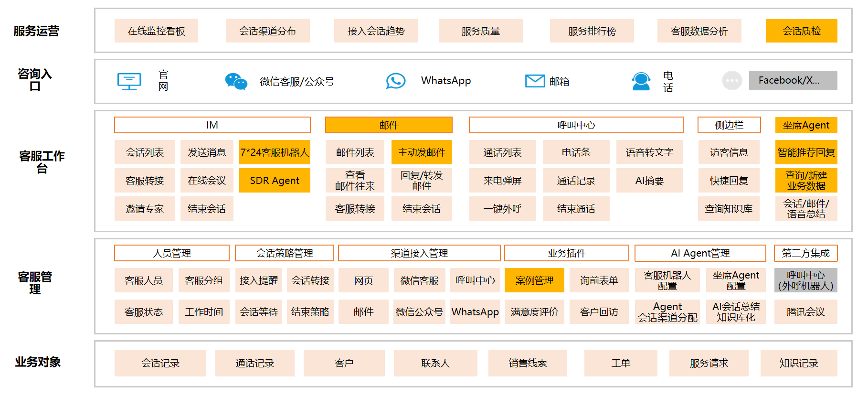The width and height of the screenshot is (868, 397).
Task: Select 接入提醒 box
Action: pyautogui.click(x=259, y=280)
